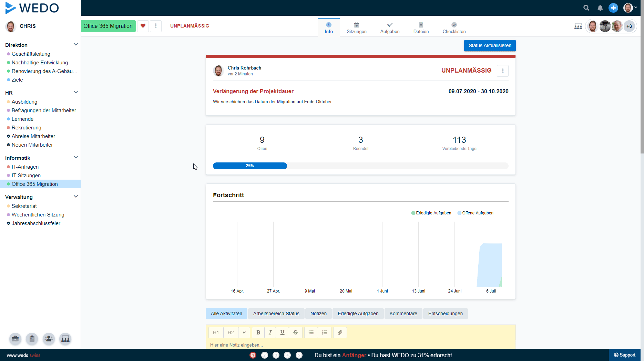The image size is (644, 361).
Task: Toggle Offene Aufgaben chart legend
Action: 475,213
